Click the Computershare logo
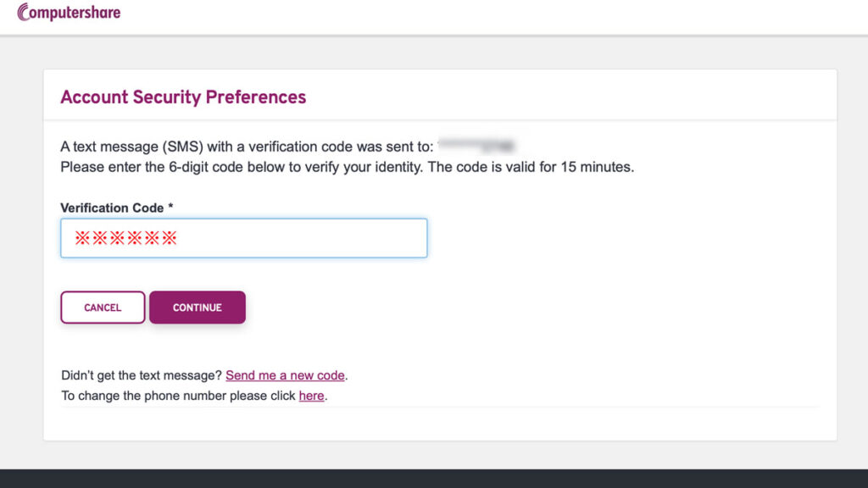The height and width of the screenshot is (488, 868). [x=69, y=12]
